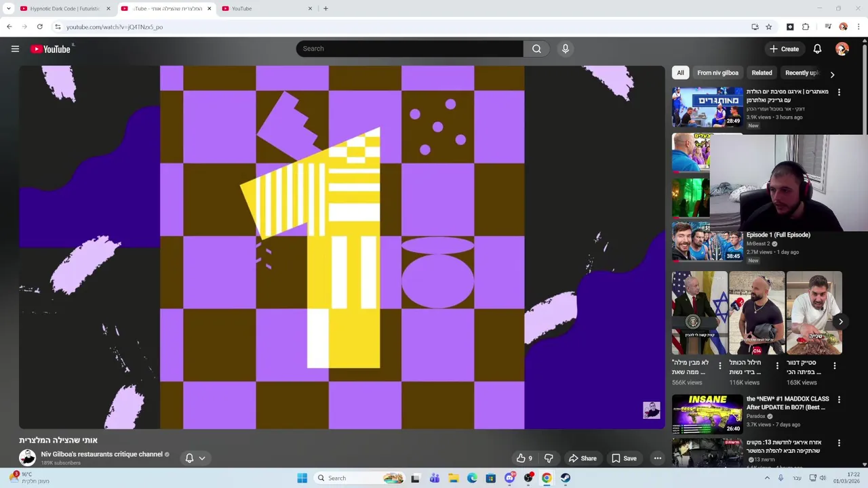Click channel avatar next to channel name
Image resolution: width=868 pixels, height=488 pixels.
point(27,457)
